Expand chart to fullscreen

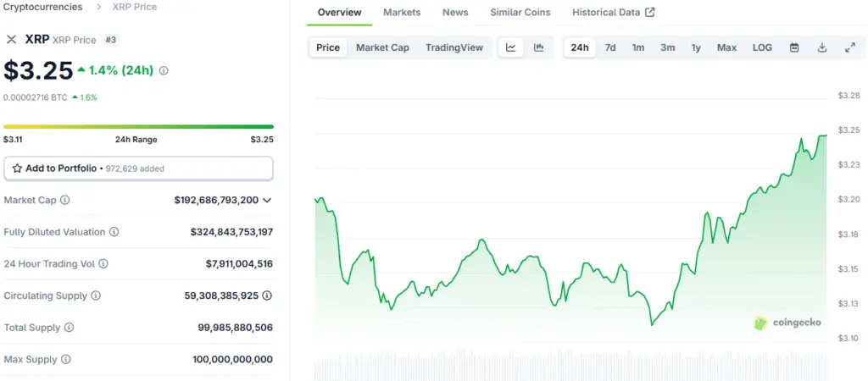pos(850,47)
